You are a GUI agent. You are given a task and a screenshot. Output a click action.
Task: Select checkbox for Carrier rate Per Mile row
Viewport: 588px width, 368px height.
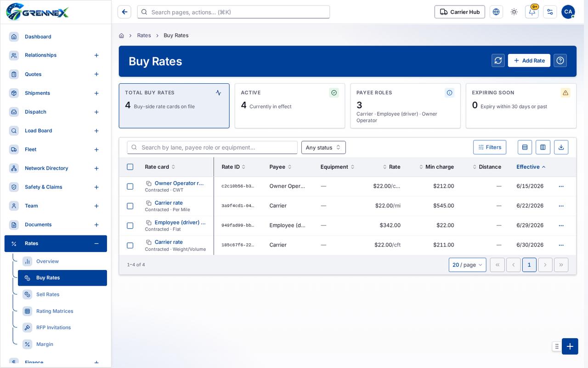point(130,206)
